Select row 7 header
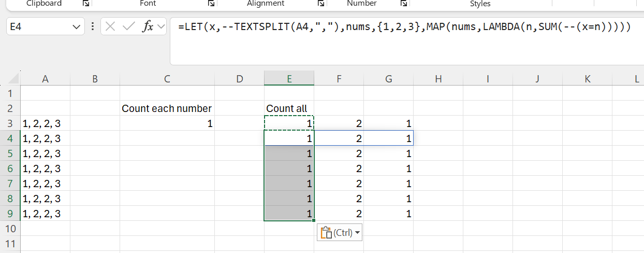Screen dimensions: 644x253 (10, 184)
